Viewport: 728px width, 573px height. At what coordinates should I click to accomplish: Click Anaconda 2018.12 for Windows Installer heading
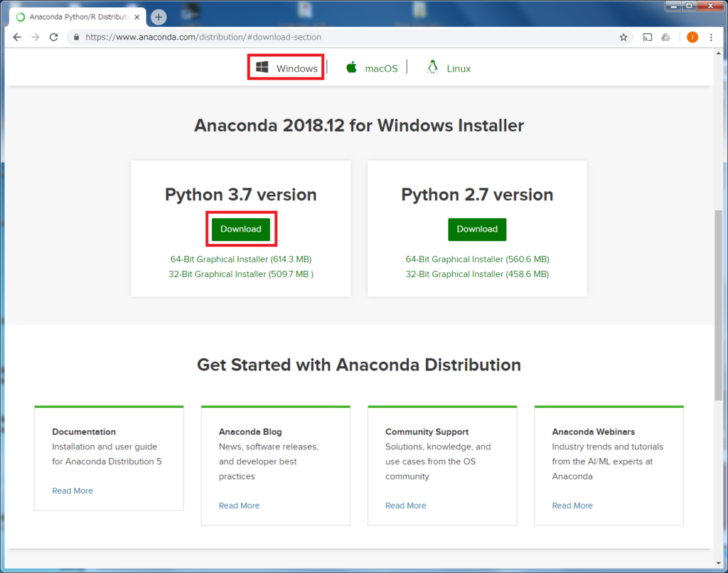359,125
